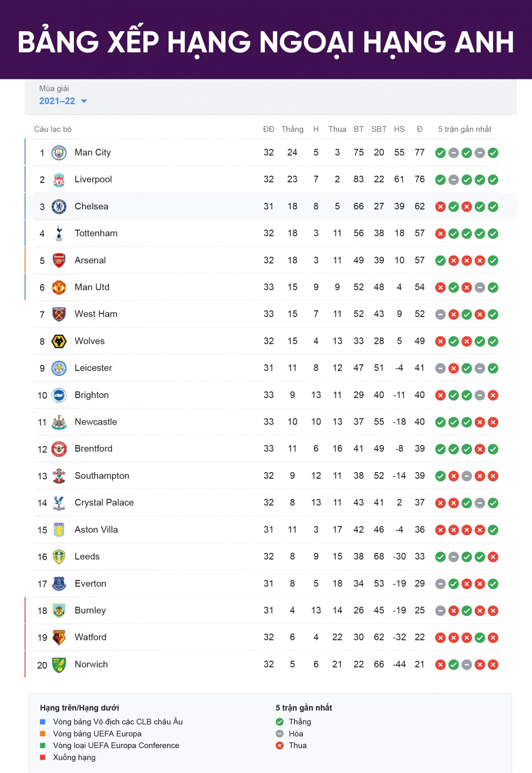532x773 pixels.
Task: Click the dropdown arrow beside 2021–22
Action: (x=84, y=101)
